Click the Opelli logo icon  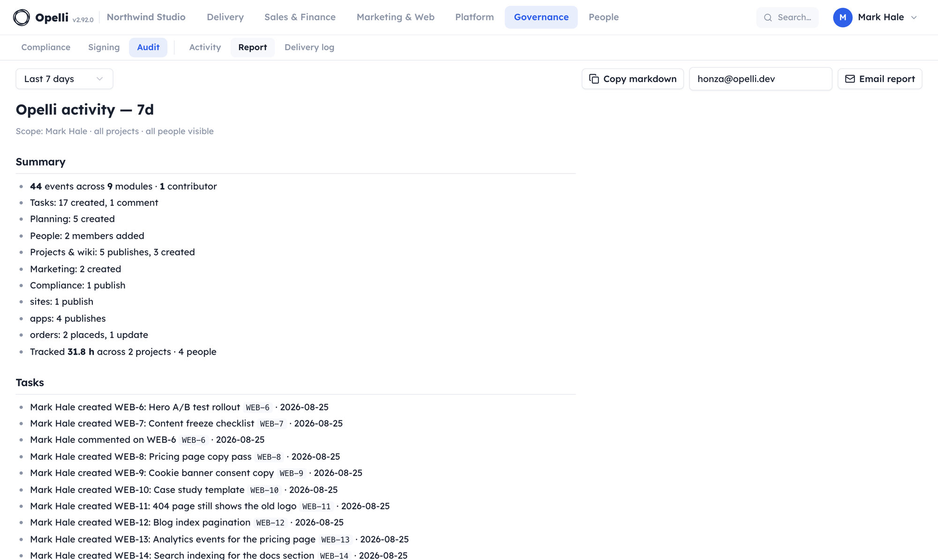22,17
